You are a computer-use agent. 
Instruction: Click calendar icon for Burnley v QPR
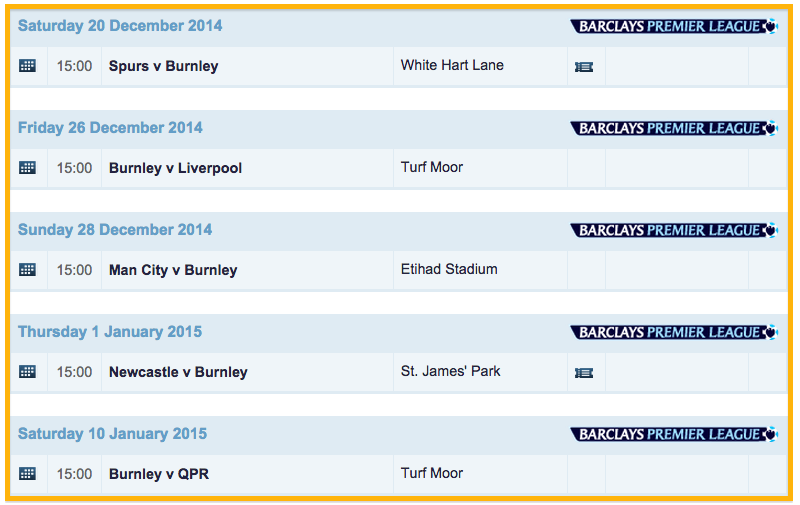(x=27, y=474)
